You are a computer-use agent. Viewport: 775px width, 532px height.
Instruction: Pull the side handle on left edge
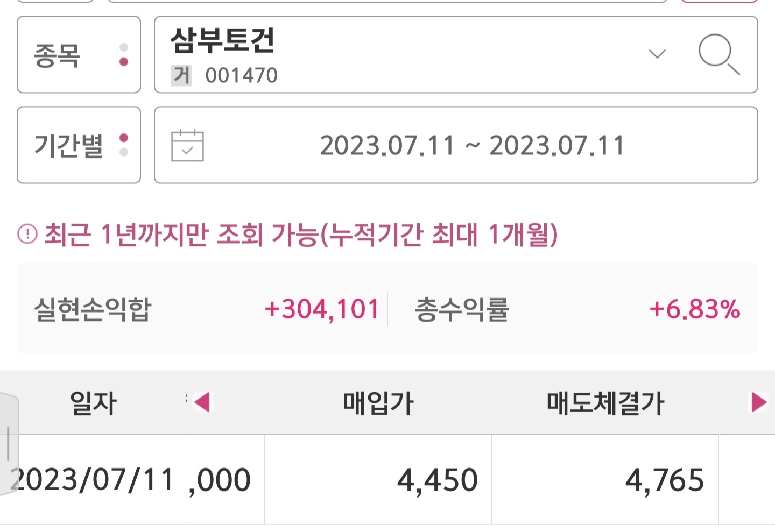coord(9,444)
